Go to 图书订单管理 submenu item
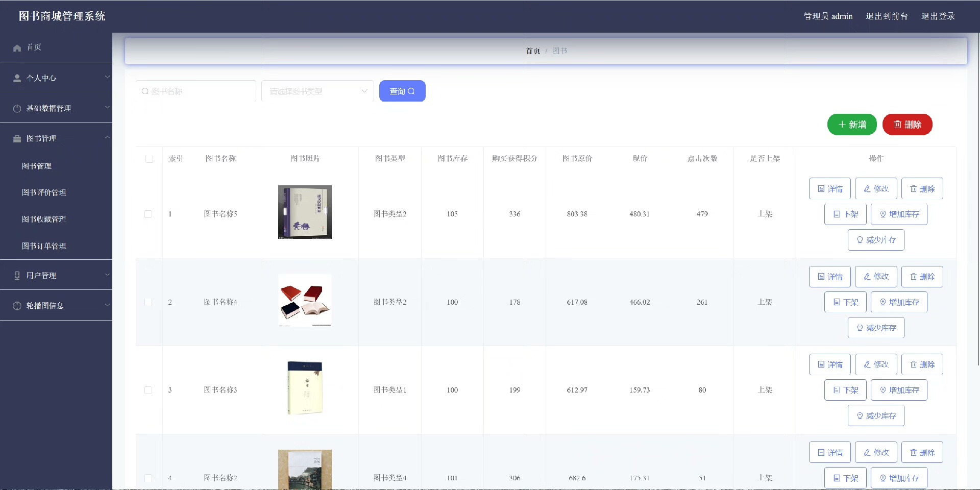 (x=44, y=246)
